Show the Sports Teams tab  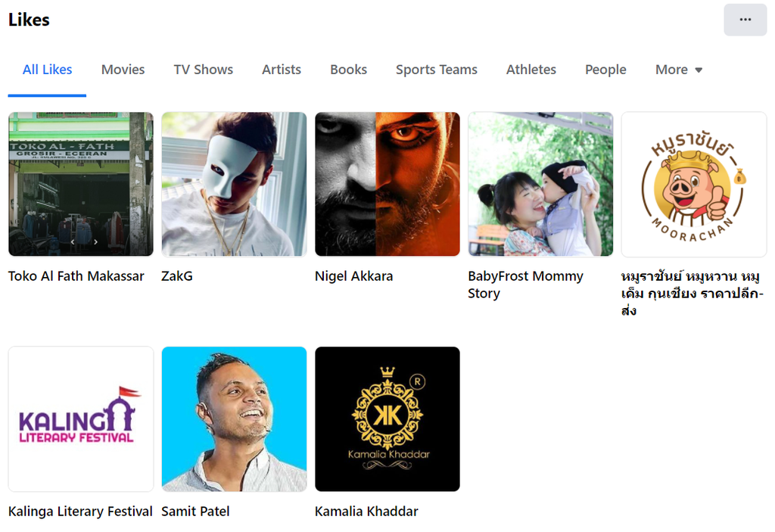[436, 70]
